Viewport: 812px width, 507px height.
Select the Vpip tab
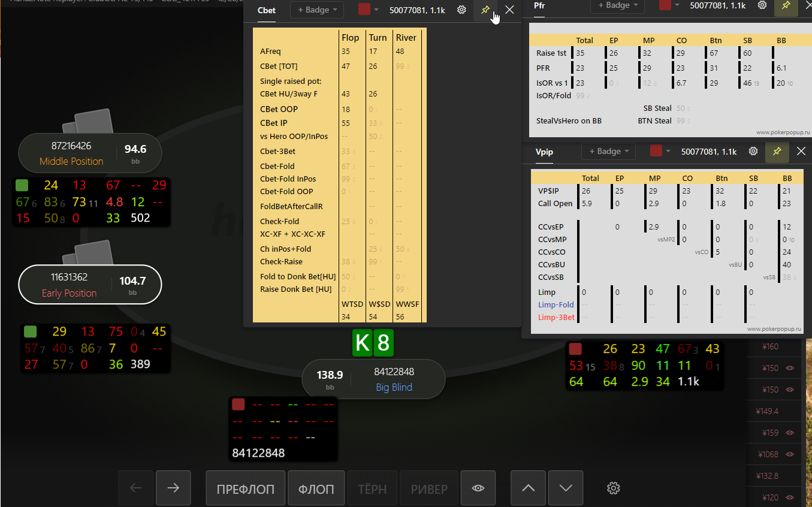tap(545, 152)
